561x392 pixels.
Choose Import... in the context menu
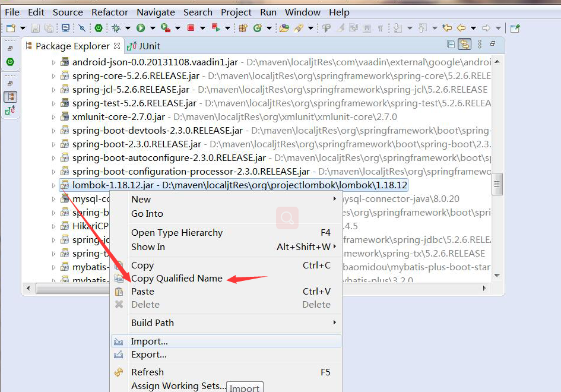point(226,341)
